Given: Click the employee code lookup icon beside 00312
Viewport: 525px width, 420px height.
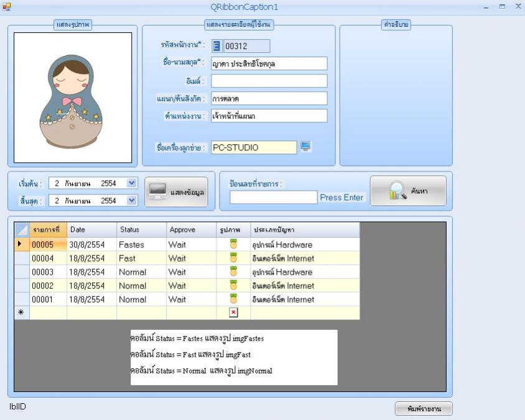Looking at the screenshot, I should pyautogui.click(x=216, y=46).
